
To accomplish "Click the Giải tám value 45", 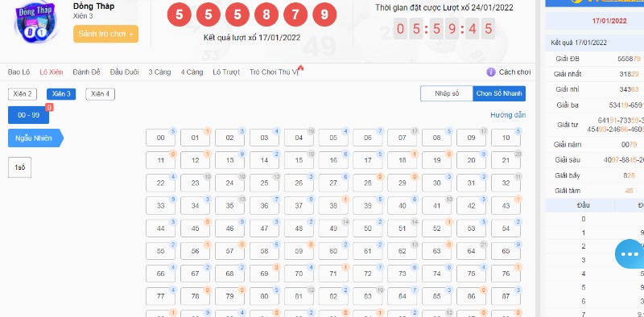I will pos(630,191).
